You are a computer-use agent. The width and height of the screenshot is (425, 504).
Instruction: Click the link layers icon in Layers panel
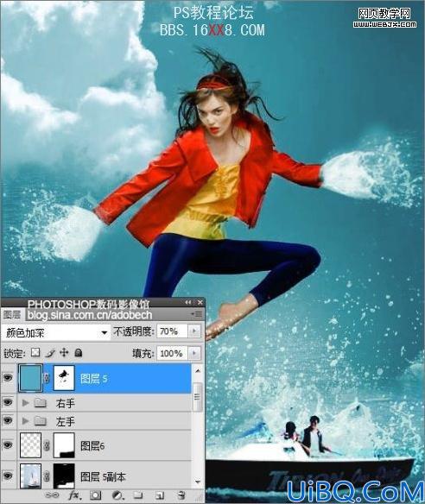click(x=52, y=495)
